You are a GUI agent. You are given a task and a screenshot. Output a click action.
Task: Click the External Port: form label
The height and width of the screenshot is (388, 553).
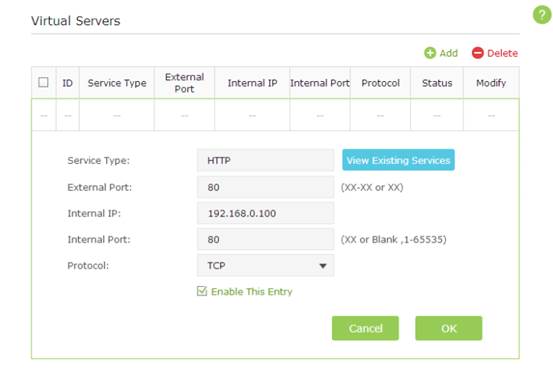(99, 187)
